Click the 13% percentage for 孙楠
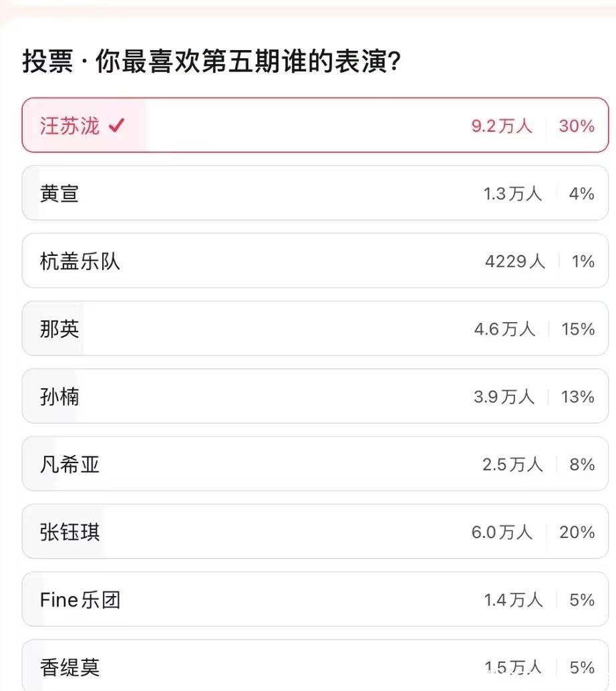 (578, 397)
